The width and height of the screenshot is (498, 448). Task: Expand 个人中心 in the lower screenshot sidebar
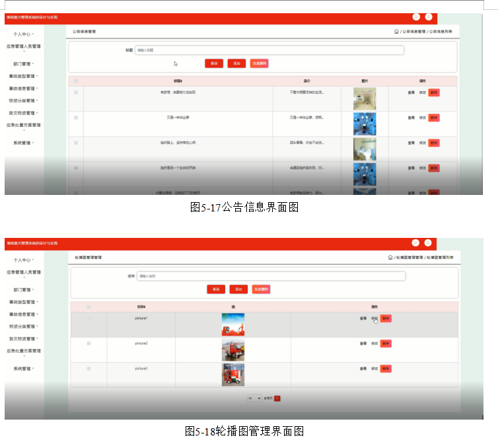coord(24,260)
